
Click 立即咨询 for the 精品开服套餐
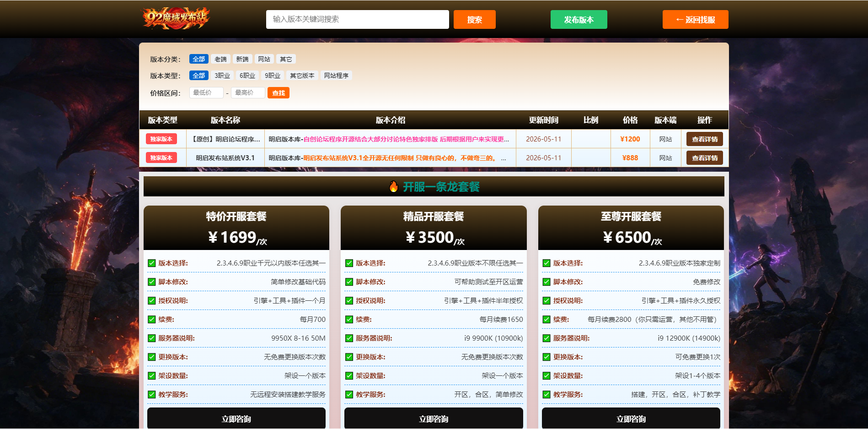coord(434,418)
